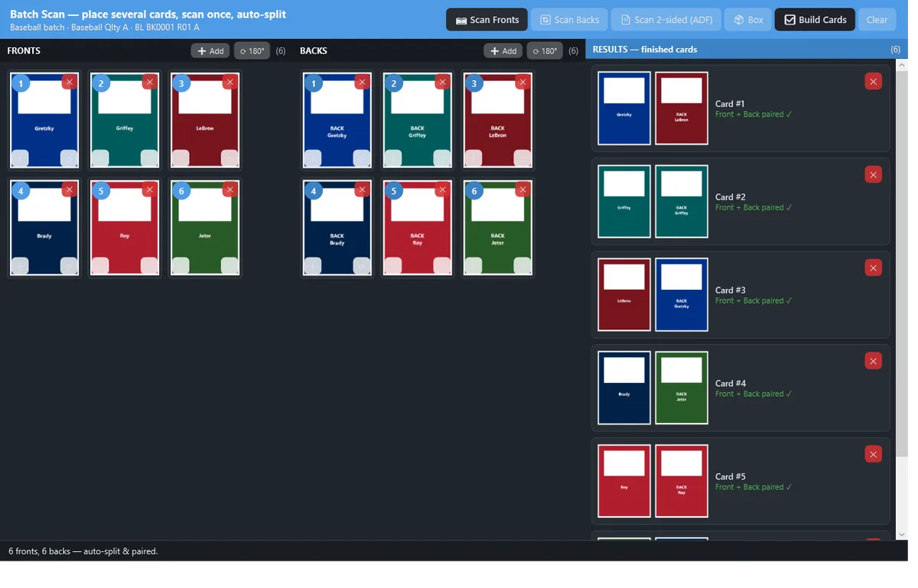The height and width of the screenshot is (588, 918).
Task: Open the Box button in the toolbar
Action: coord(755,20)
